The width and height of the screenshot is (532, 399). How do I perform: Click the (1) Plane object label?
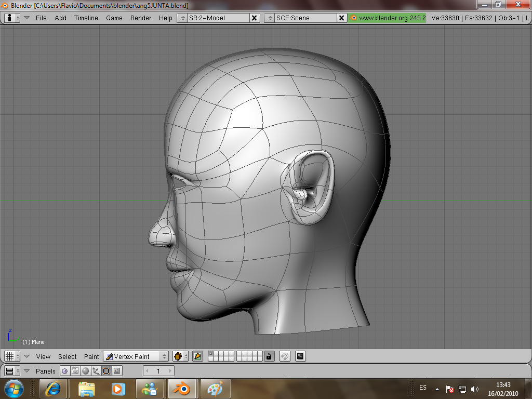pyautogui.click(x=33, y=342)
